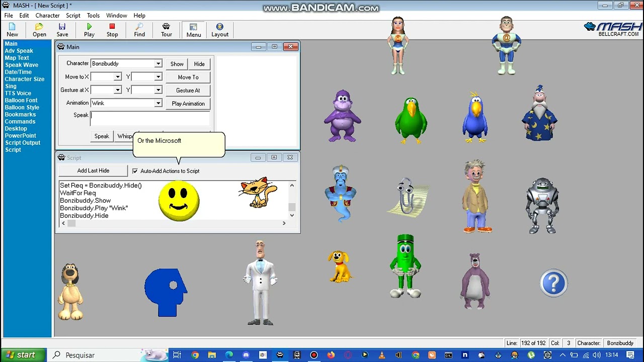644x362 pixels.
Task: Toggle the Menu panel toolbar button
Action: (x=194, y=30)
